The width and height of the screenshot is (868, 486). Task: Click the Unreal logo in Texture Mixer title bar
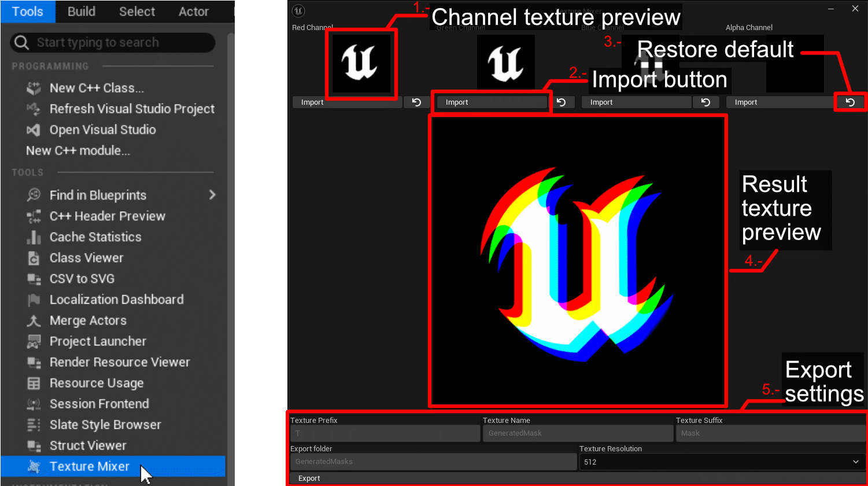pyautogui.click(x=298, y=10)
